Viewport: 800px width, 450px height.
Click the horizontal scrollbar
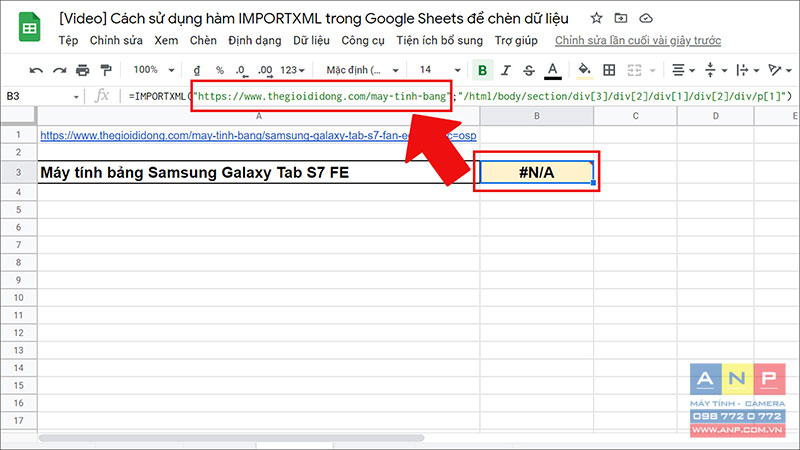(x=231, y=438)
